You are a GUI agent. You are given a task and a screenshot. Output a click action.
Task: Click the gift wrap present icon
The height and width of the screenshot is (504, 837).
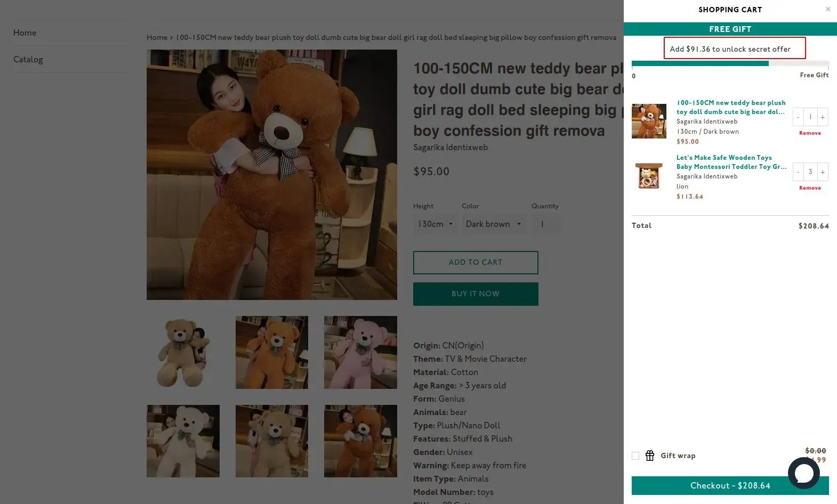[x=650, y=456]
